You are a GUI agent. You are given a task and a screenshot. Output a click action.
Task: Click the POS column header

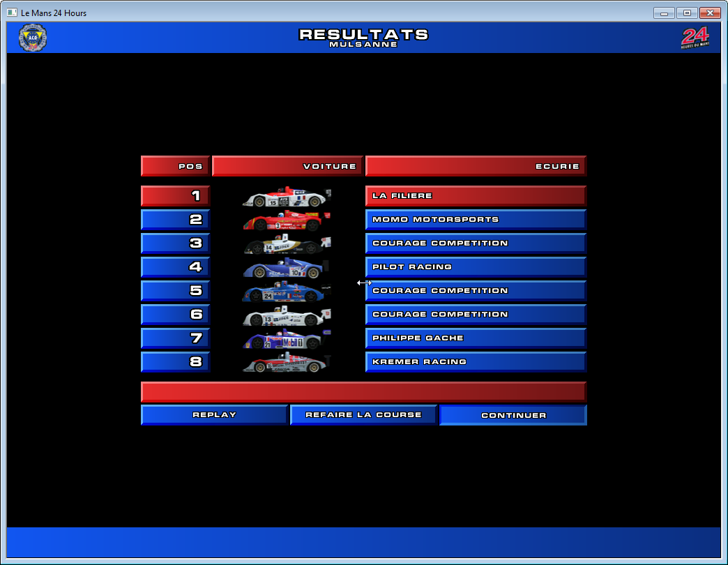point(176,166)
